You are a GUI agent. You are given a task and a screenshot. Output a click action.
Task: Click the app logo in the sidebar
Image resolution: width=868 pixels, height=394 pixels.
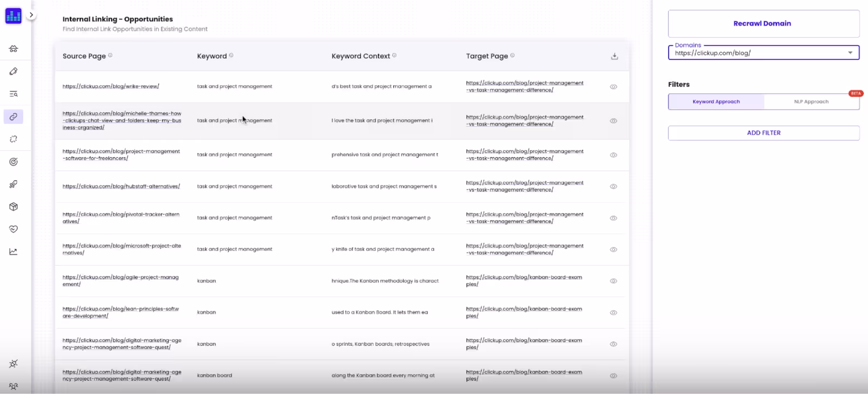pyautogui.click(x=13, y=16)
